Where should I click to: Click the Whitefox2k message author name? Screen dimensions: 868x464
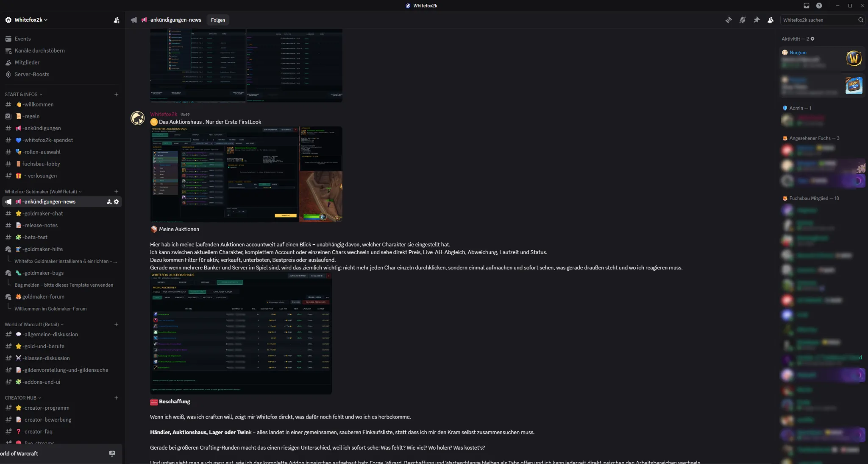[x=164, y=115]
